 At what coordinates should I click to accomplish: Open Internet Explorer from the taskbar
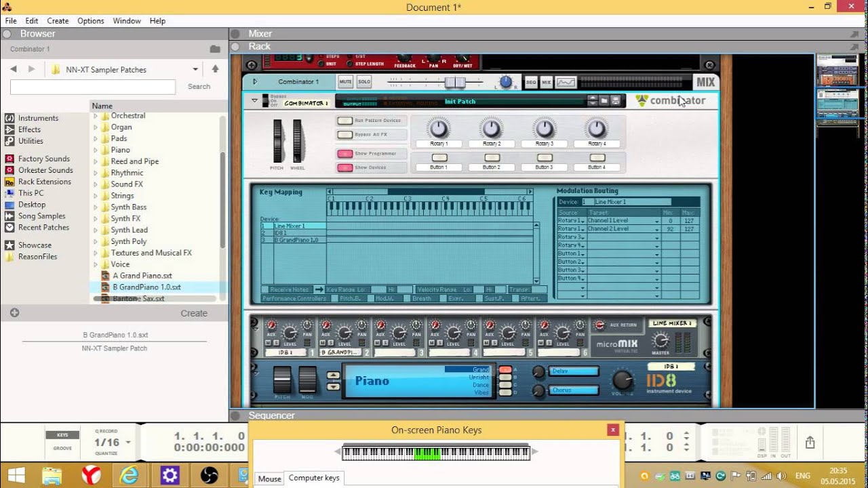(x=130, y=475)
